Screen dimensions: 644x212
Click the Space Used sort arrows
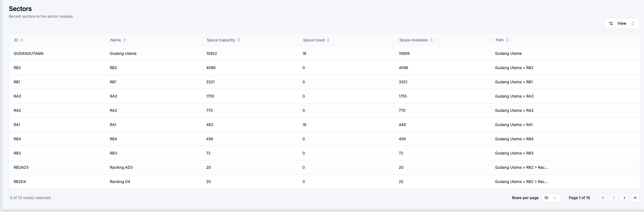click(328, 40)
